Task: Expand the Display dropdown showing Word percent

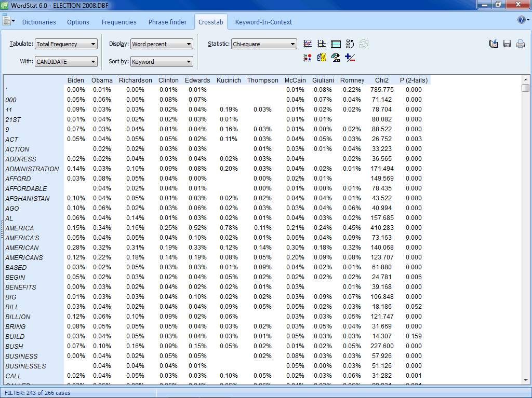Action: point(162,44)
